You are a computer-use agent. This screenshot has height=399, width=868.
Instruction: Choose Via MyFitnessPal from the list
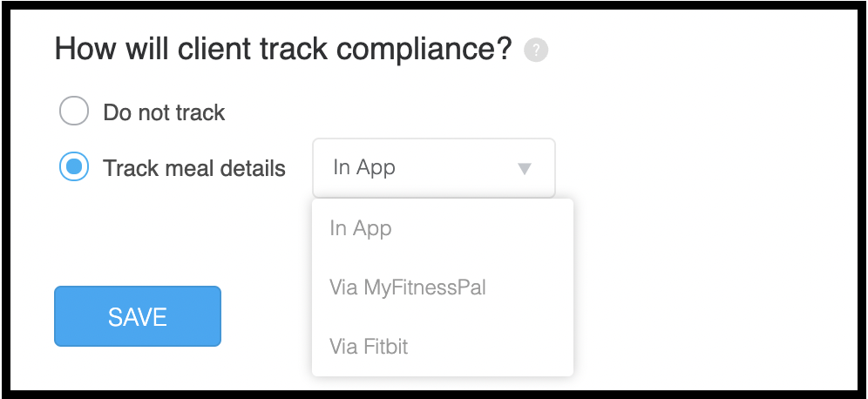point(443,287)
